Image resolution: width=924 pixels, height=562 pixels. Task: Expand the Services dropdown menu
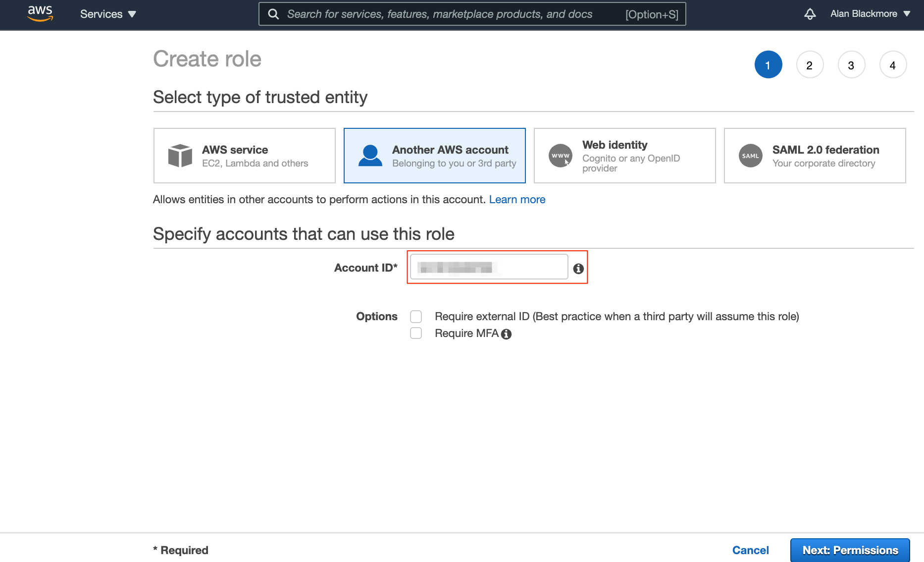tap(108, 14)
